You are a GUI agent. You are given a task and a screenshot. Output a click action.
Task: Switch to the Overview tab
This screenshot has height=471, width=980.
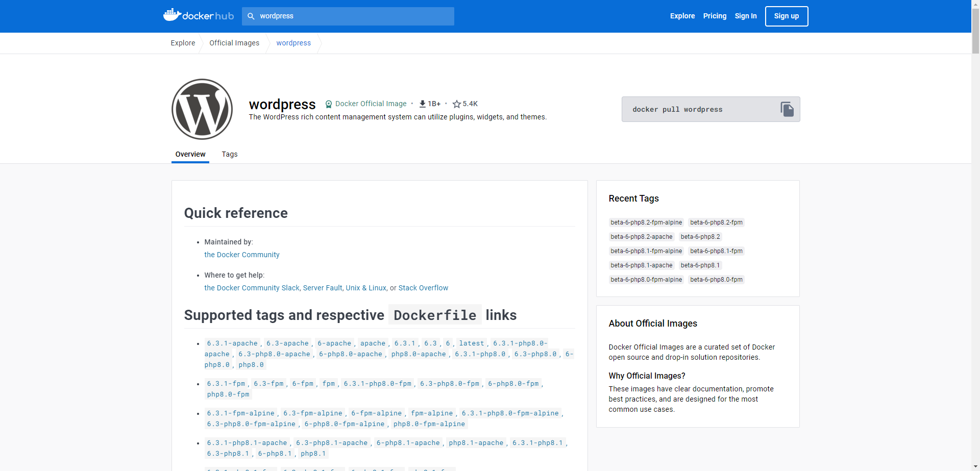[190, 154]
